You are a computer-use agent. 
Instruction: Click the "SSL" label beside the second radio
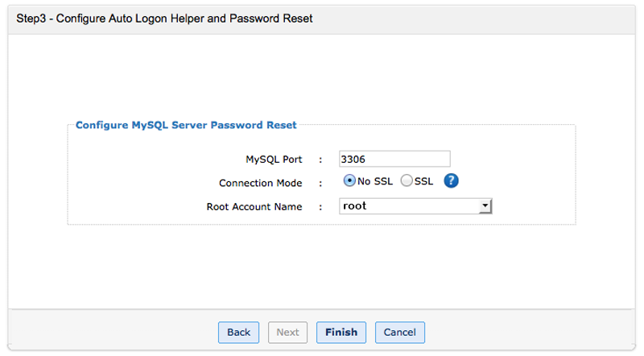[x=423, y=181]
